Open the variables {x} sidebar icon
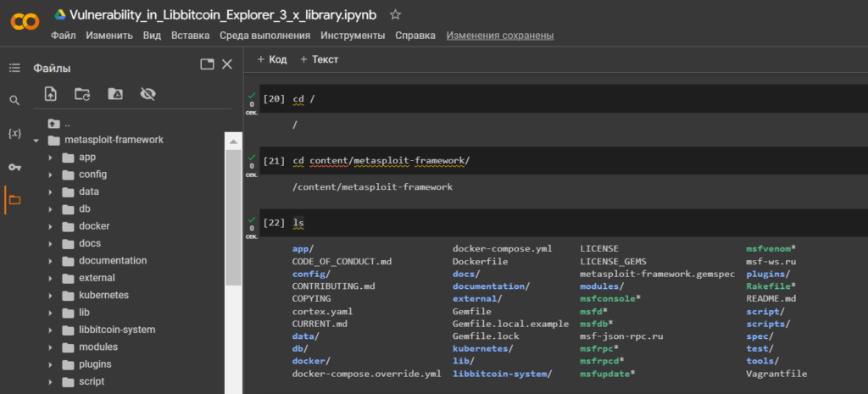 click(x=14, y=133)
